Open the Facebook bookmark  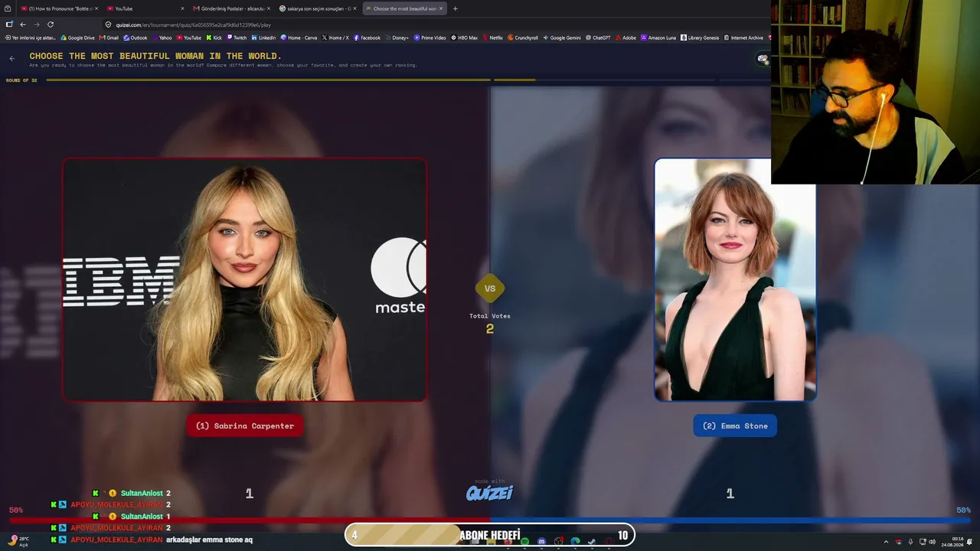[367, 37]
